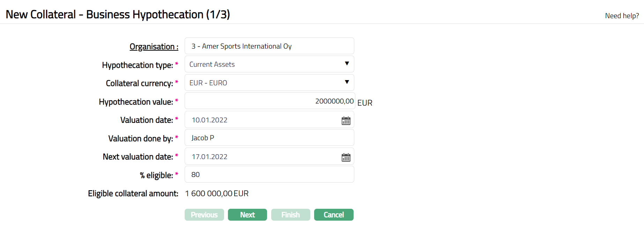Click the Finish button
Image resolution: width=644 pixels, height=228 pixels.
pos(290,215)
